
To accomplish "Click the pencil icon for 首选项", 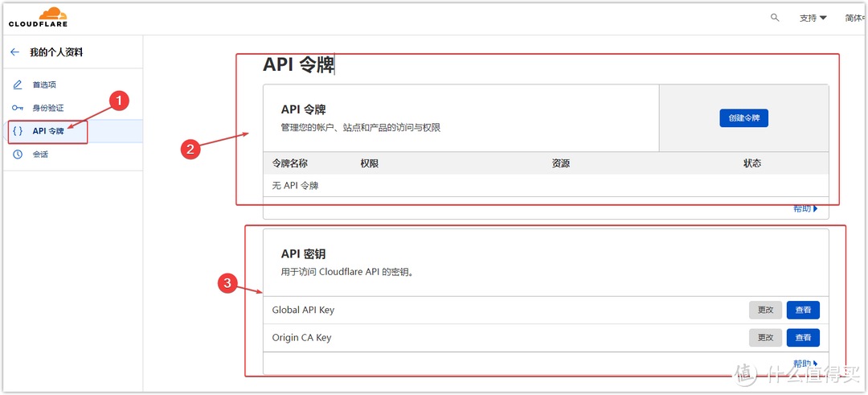I will [x=18, y=84].
